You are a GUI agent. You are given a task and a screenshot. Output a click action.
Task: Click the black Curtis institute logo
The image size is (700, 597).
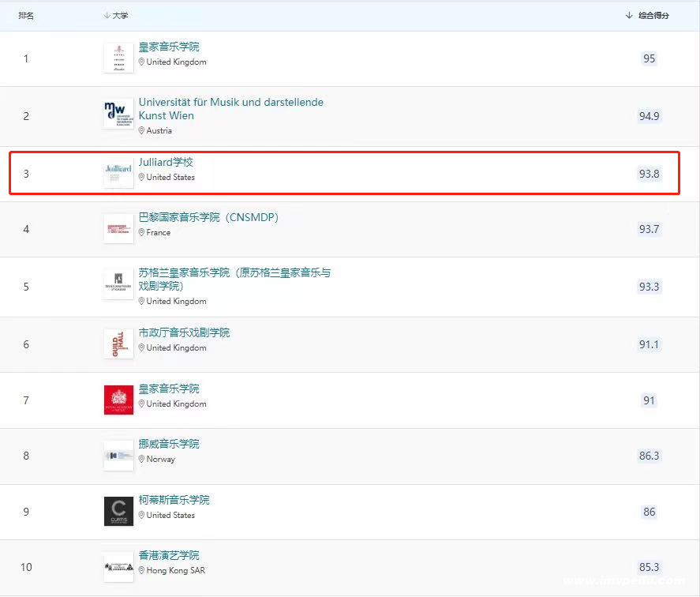(x=118, y=511)
